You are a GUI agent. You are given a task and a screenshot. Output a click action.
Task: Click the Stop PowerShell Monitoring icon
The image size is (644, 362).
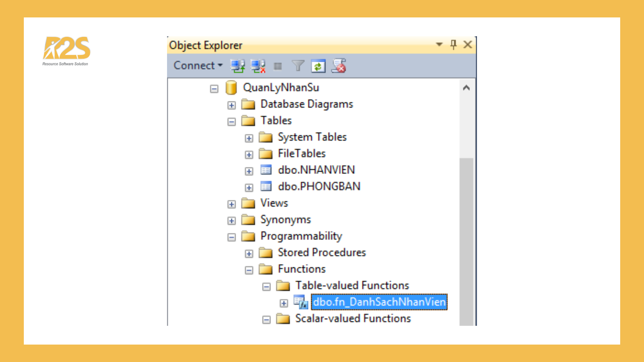click(339, 66)
